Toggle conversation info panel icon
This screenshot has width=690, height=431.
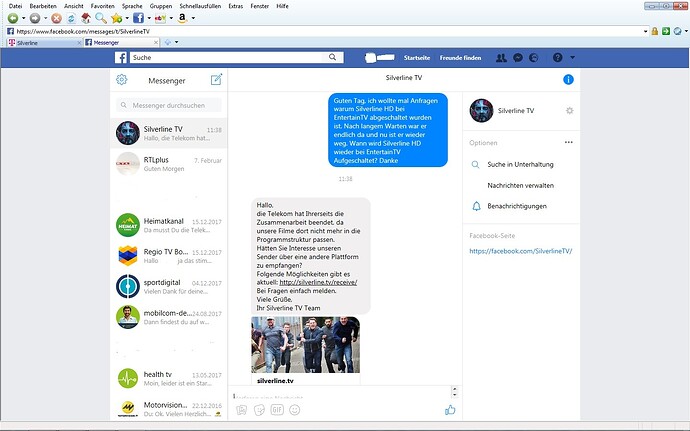[x=568, y=80]
